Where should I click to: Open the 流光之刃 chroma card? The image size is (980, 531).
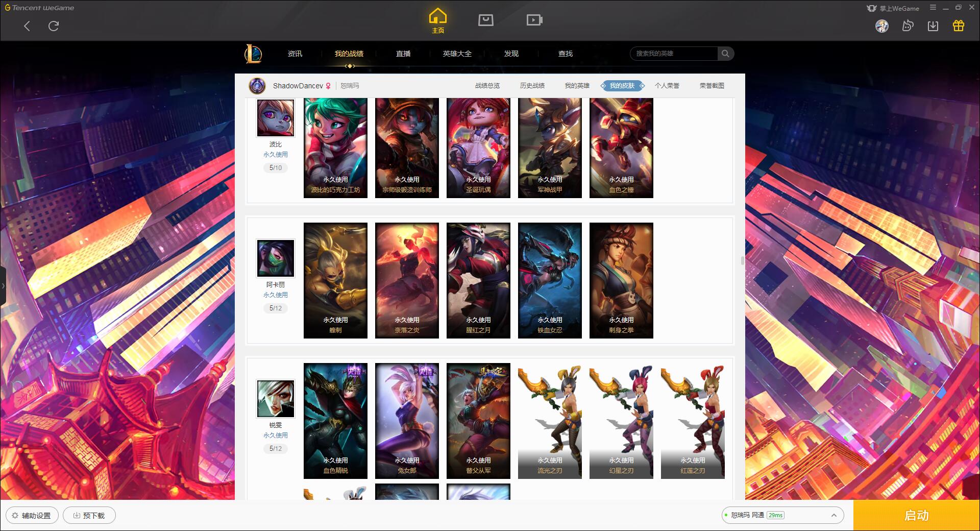pos(550,421)
